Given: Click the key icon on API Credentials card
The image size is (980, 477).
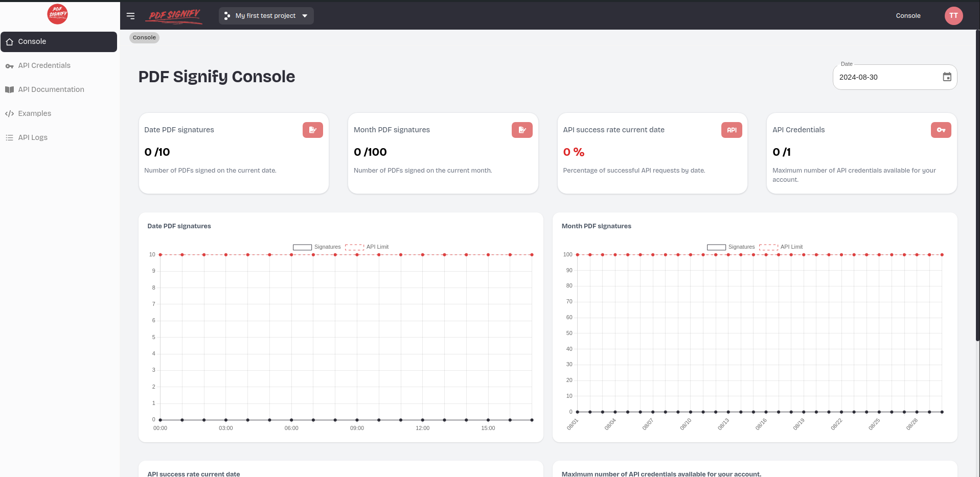Looking at the screenshot, I should [x=941, y=130].
